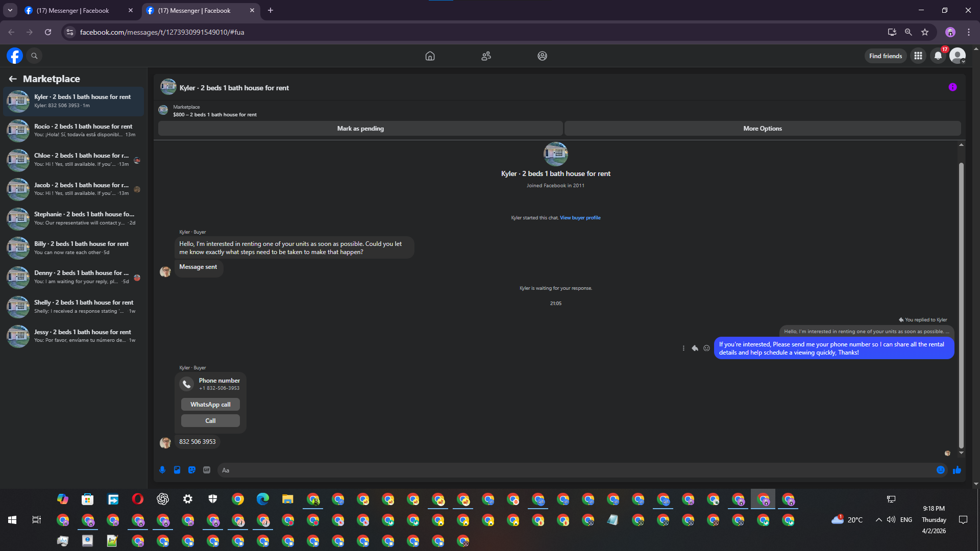Open the browser zoom magnifier icon
980x551 pixels.
click(909, 32)
